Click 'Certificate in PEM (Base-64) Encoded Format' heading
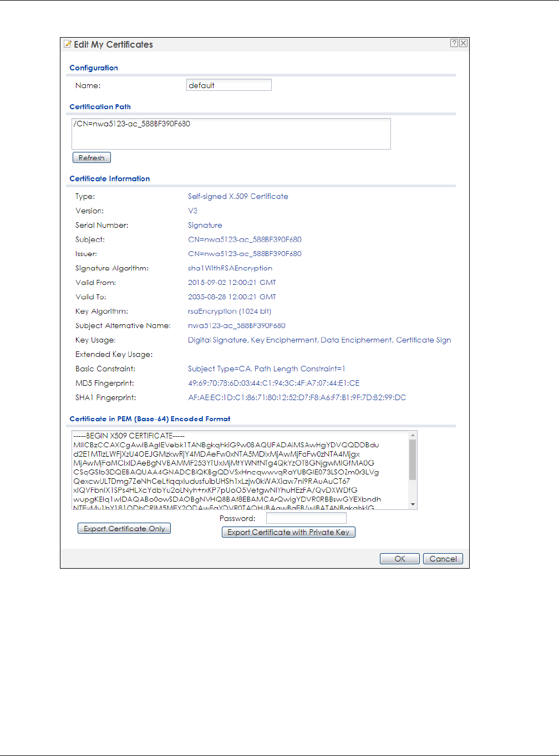 tap(150, 419)
